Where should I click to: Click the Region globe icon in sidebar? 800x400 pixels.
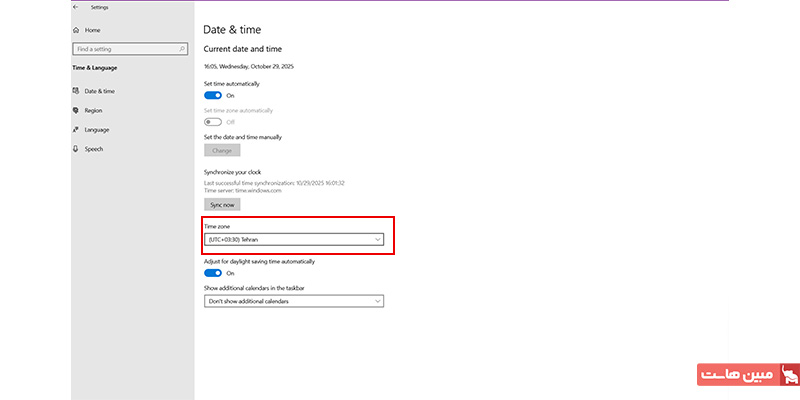point(76,110)
